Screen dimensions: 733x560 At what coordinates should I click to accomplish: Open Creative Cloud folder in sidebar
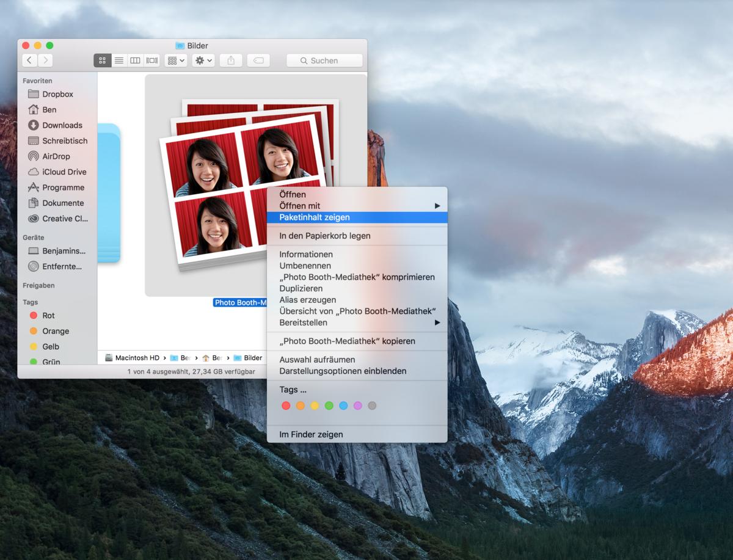pos(57,219)
